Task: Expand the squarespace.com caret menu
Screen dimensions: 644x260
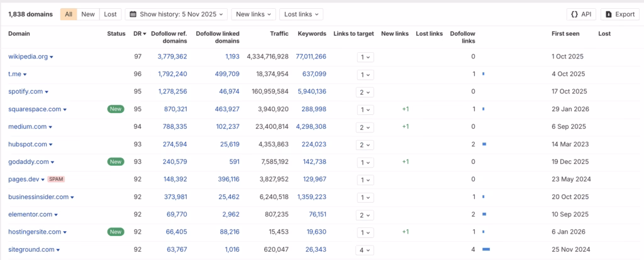Action: click(x=65, y=109)
